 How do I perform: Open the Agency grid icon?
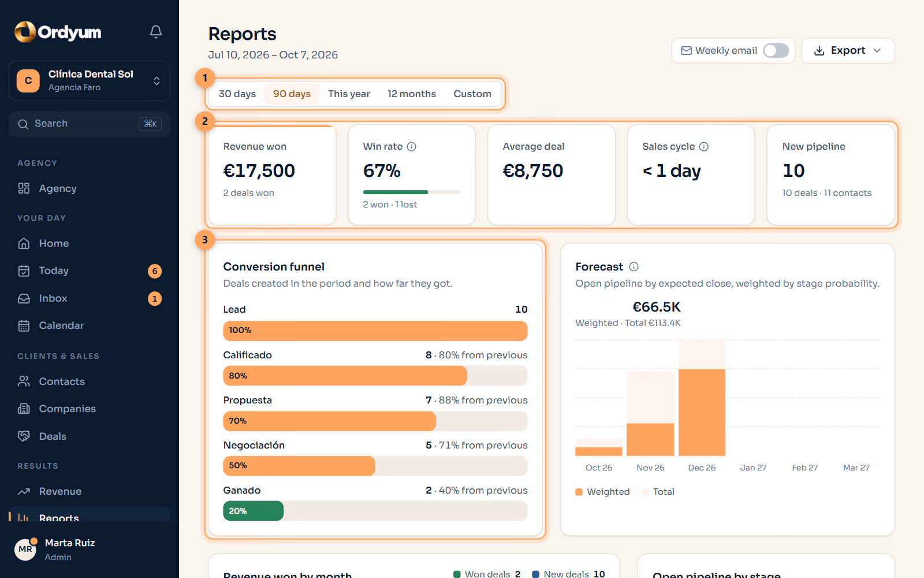pos(24,188)
